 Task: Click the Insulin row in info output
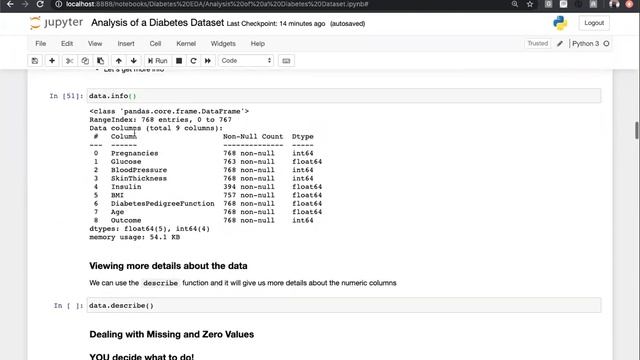(x=206, y=187)
